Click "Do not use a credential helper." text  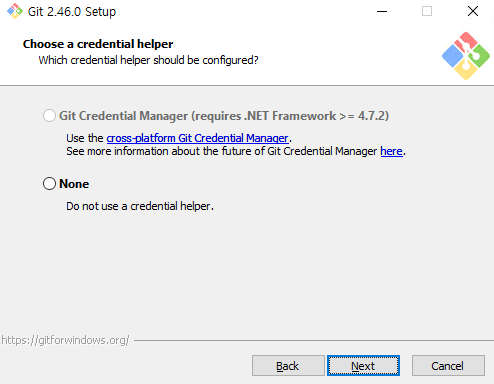140,206
